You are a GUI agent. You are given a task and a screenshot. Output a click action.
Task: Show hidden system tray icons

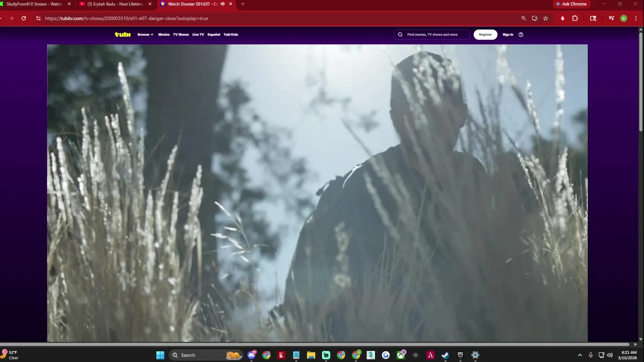coord(580,355)
